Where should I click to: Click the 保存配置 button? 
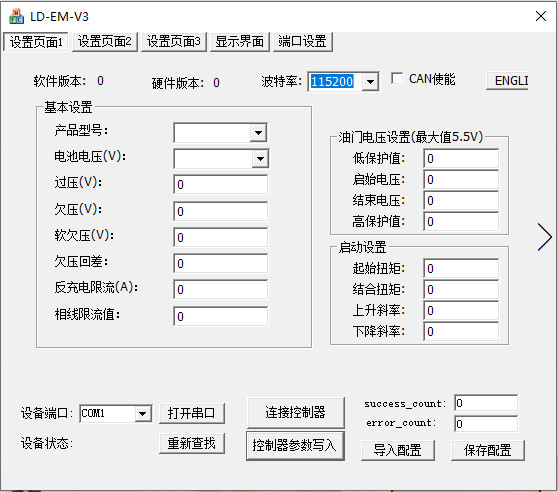click(x=488, y=450)
